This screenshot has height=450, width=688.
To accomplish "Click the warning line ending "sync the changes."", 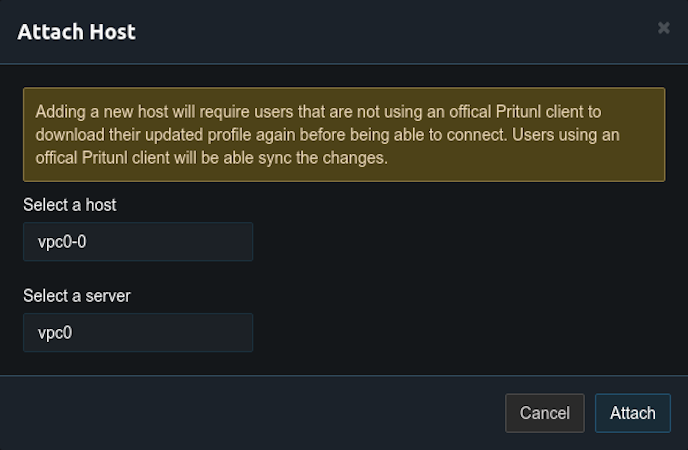I will coord(210,157).
